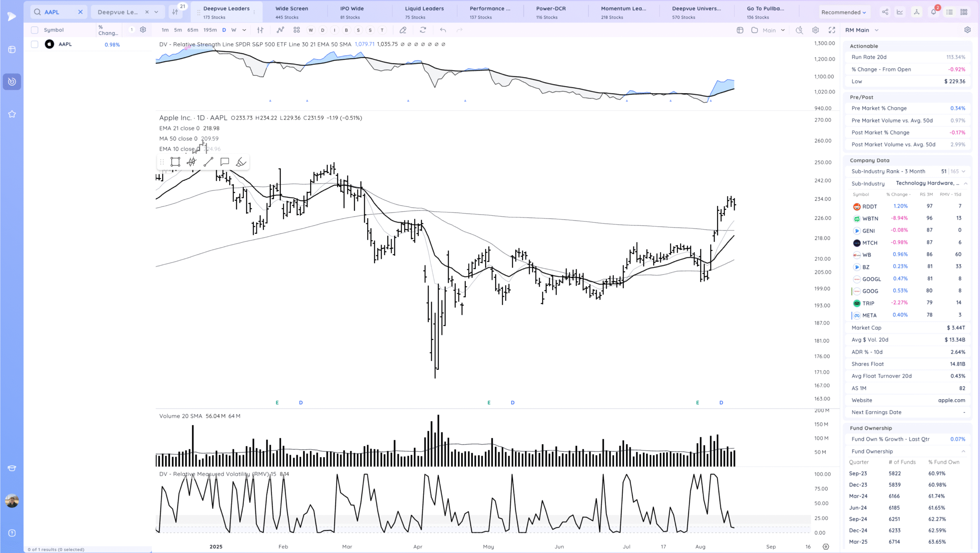Toggle fullscreen chart view icon

832,30
